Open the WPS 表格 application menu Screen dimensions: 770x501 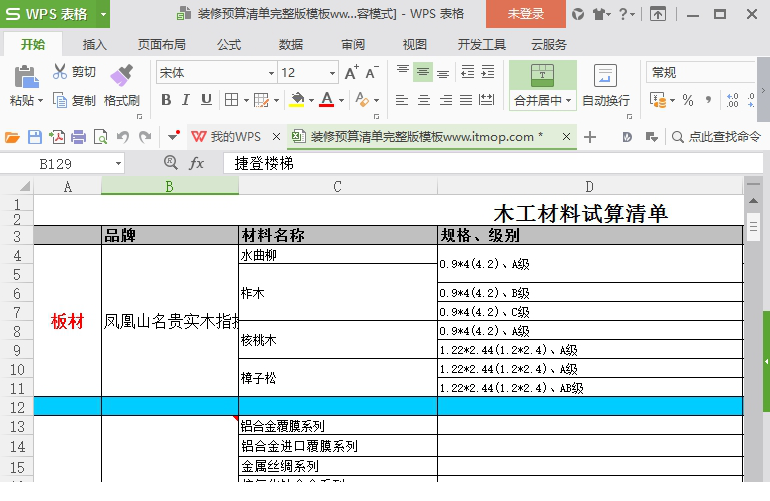(x=55, y=14)
